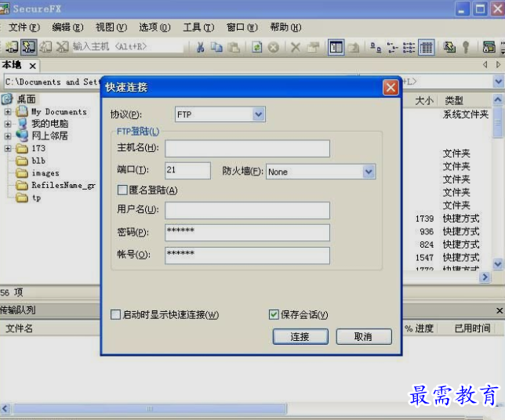The height and width of the screenshot is (420, 505).
Task: Click the file list scroll up arrow
Action: 498,100
